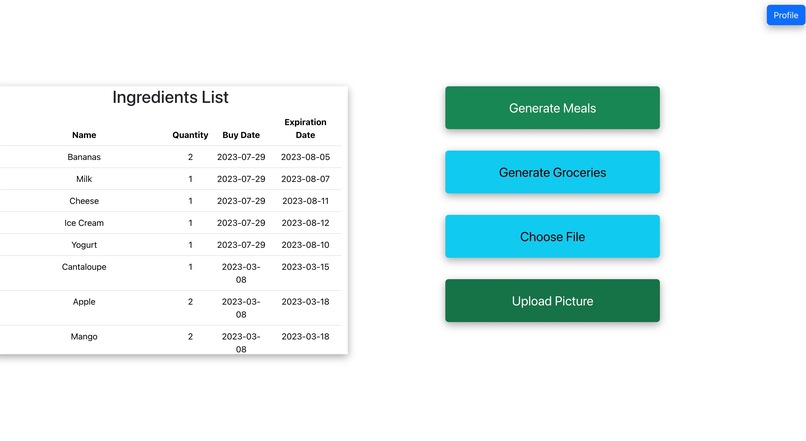Click the Quantity column header

click(x=190, y=135)
